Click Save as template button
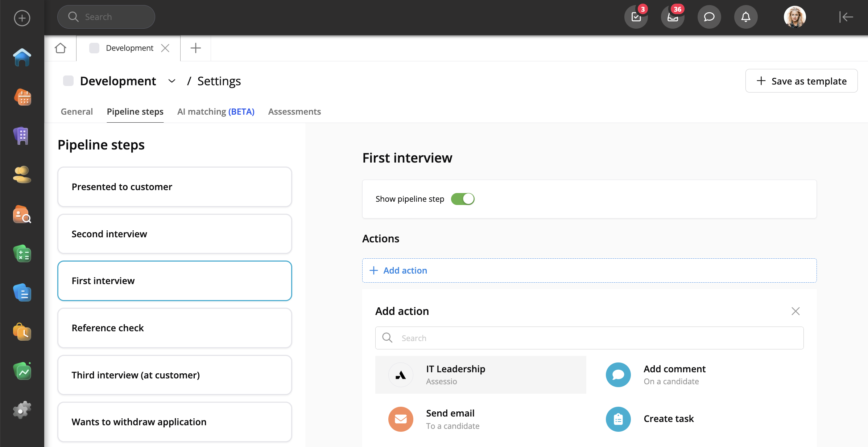Screen dimensions: 868x447 [x=801, y=81]
